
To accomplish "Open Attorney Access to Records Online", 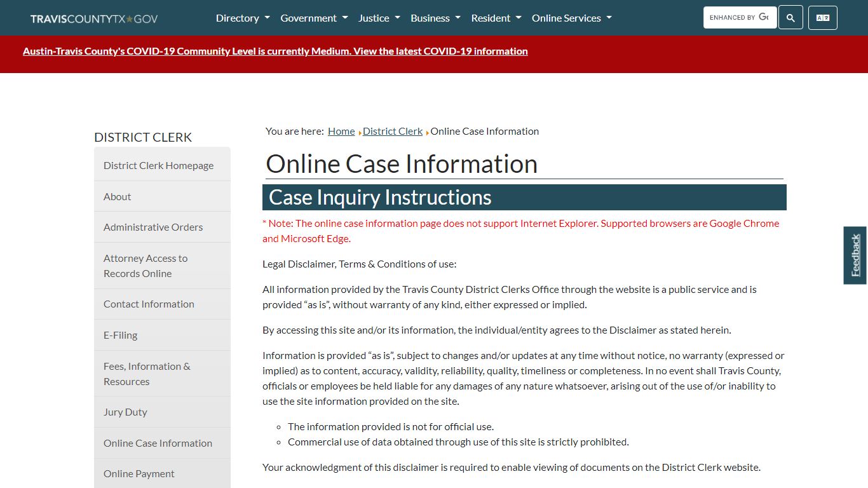I will (x=162, y=266).
